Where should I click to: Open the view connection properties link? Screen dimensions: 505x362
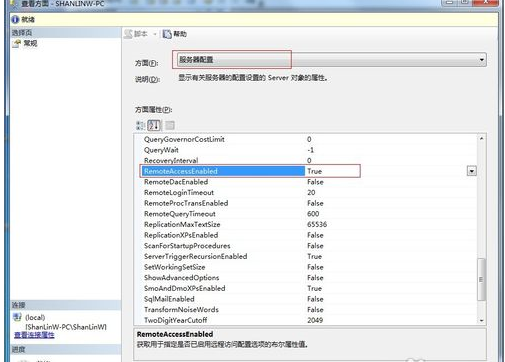pos(34,335)
